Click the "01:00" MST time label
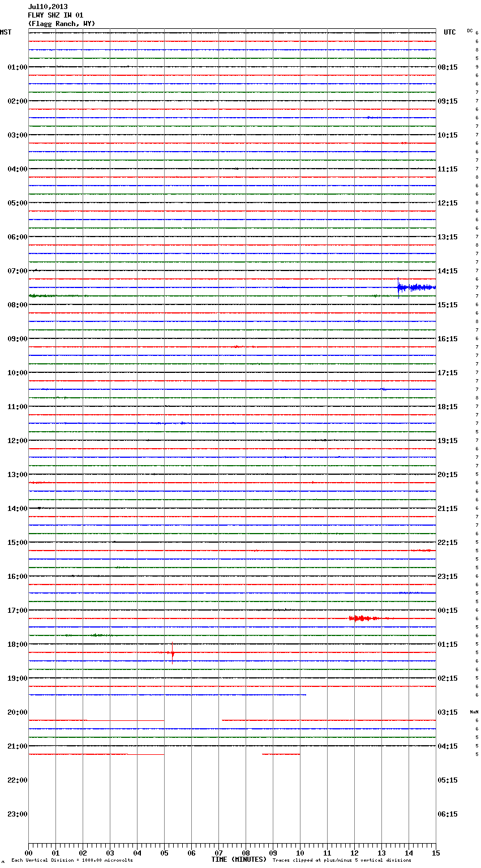The width and height of the screenshot is (481, 868). point(18,67)
